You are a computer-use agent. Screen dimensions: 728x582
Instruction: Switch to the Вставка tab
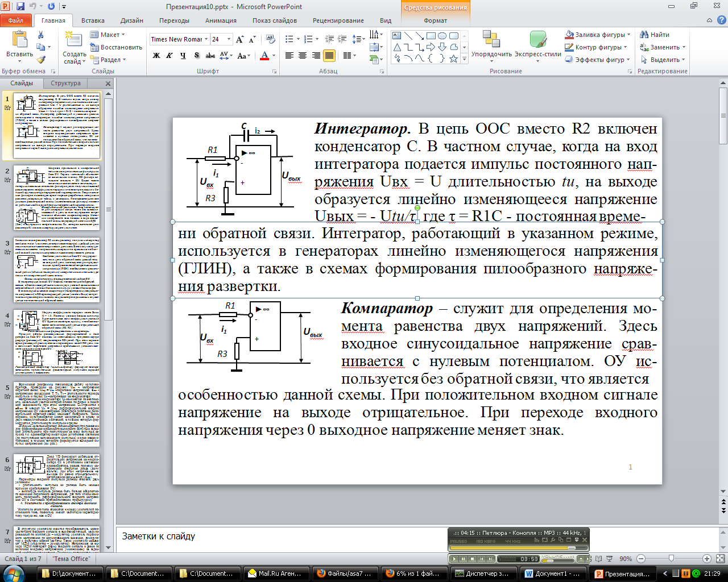93,20
